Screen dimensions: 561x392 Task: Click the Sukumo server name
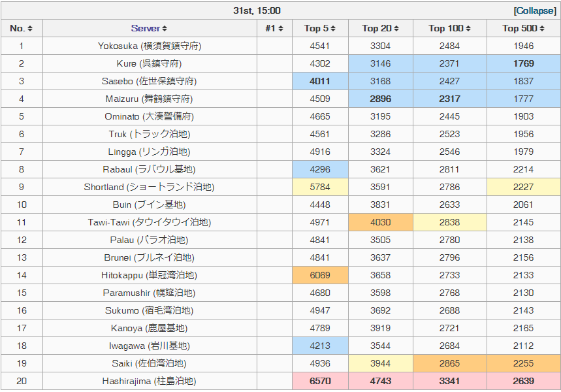[x=149, y=310]
